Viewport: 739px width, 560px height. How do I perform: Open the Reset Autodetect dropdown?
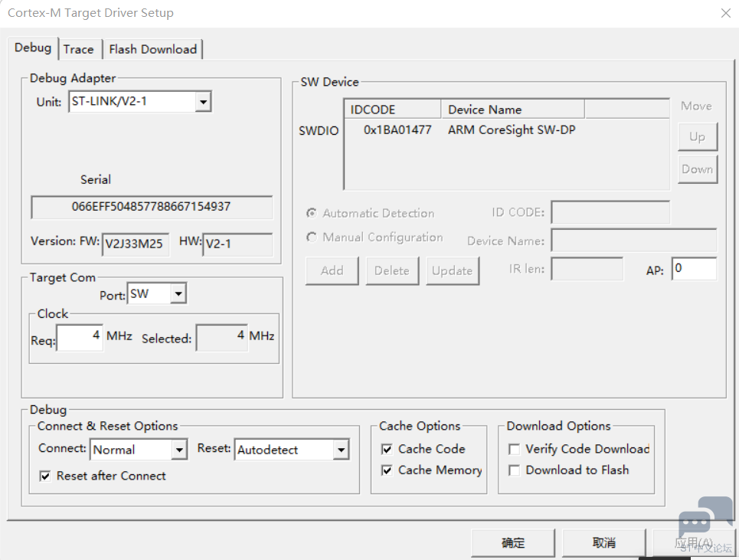pyautogui.click(x=341, y=450)
